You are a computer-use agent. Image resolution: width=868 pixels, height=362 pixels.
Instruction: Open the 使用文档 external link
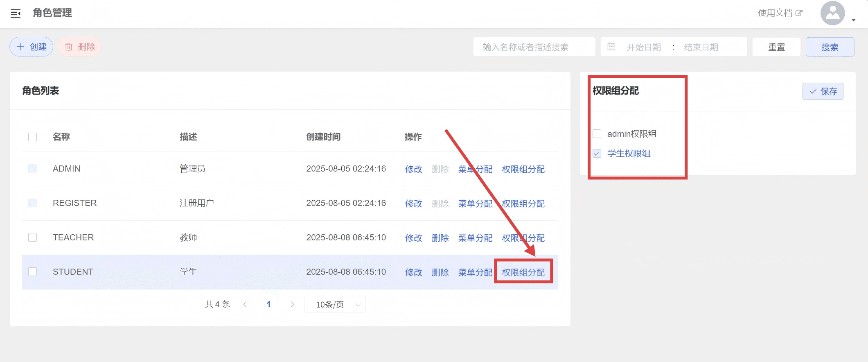(x=780, y=13)
